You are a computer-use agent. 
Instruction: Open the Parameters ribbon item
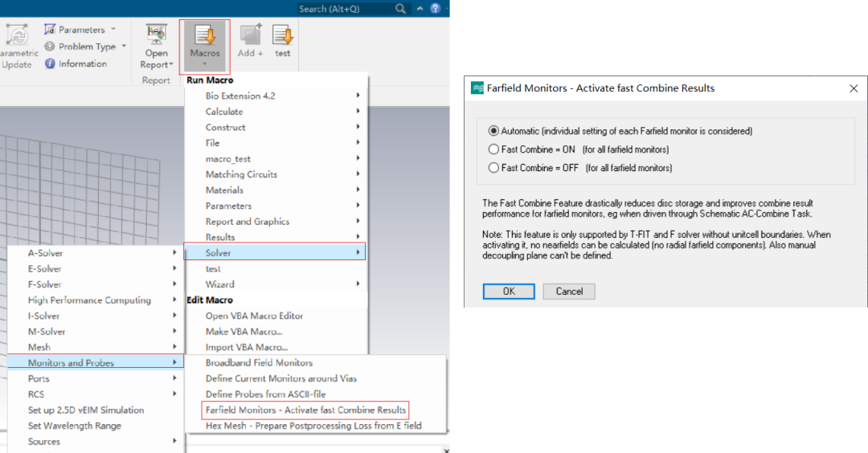[x=80, y=29]
